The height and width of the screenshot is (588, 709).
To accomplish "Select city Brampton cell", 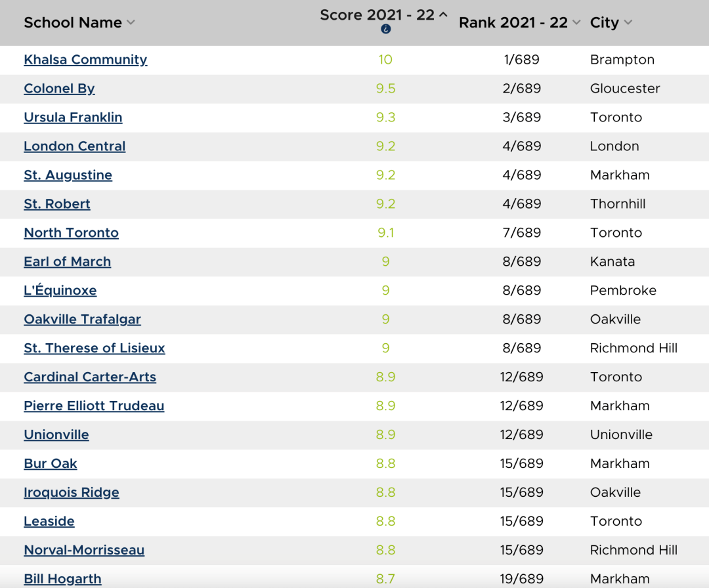I will tap(622, 60).
